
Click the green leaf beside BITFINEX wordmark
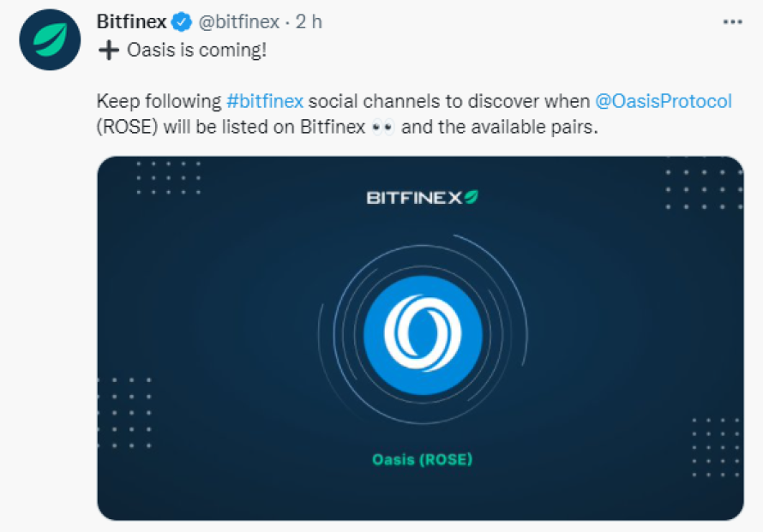point(471,197)
